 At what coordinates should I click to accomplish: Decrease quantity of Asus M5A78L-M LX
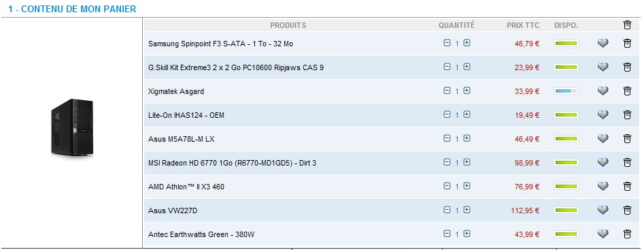447,138
